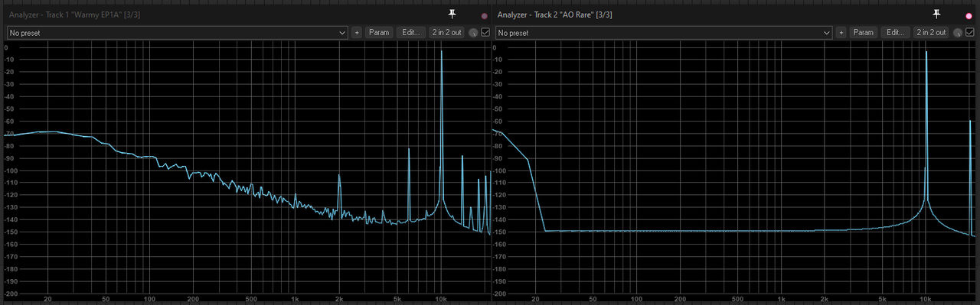Open the "No preset" dropdown in Track 2 analyzer
The image size is (980, 305).
tap(663, 33)
